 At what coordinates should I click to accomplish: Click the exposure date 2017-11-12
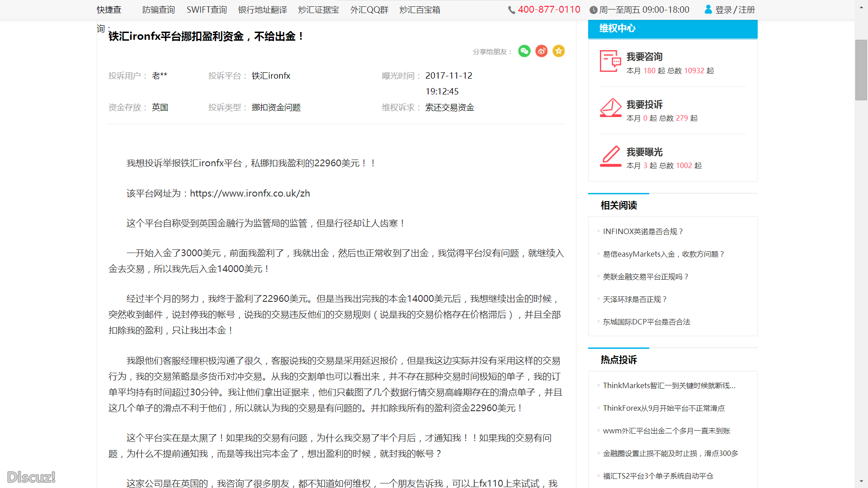(x=449, y=76)
